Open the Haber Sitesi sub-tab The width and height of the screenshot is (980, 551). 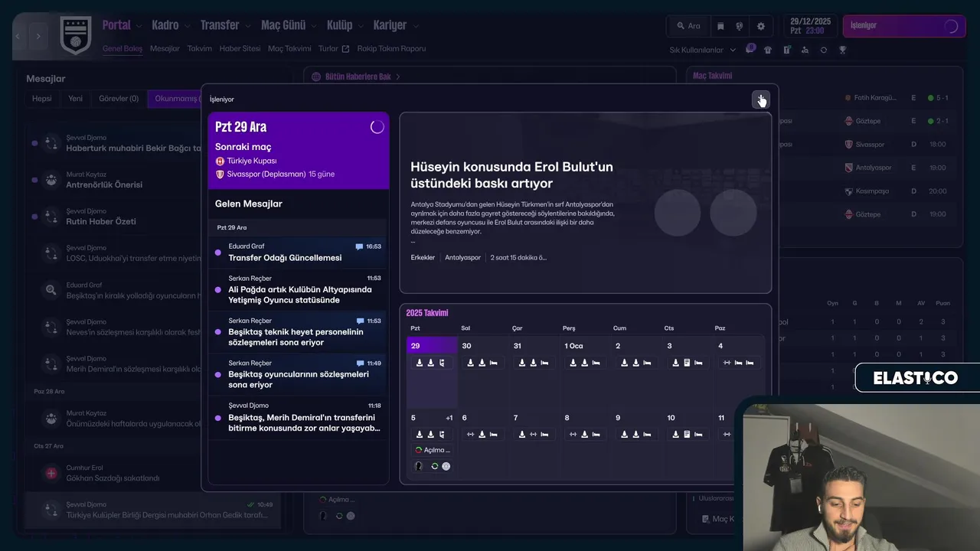[x=240, y=48]
